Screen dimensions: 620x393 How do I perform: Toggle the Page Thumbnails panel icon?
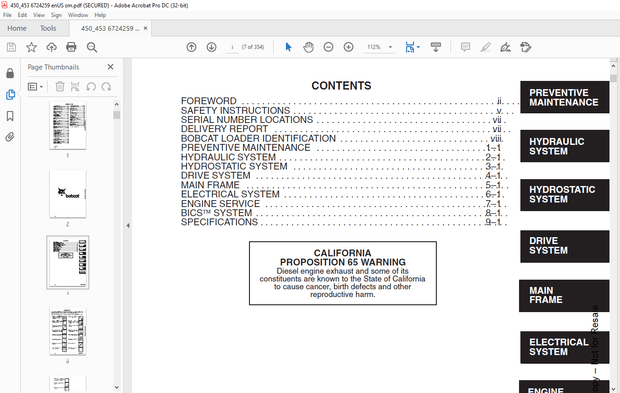click(10, 94)
